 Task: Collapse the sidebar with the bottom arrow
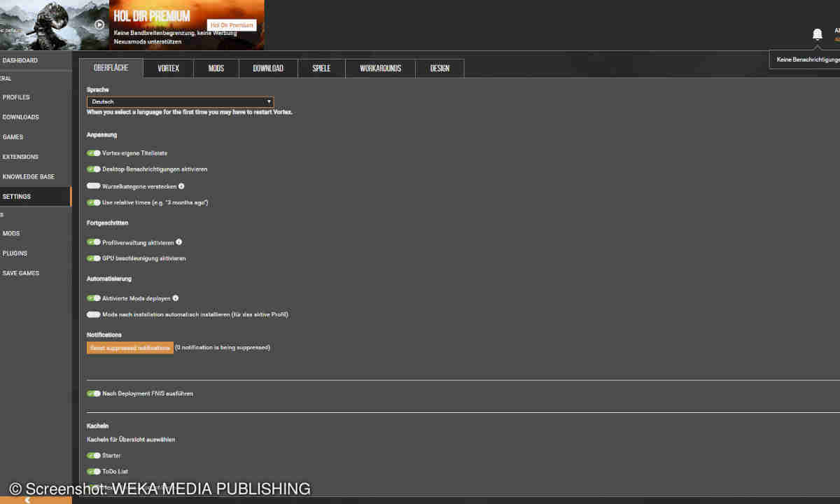(x=28, y=500)
